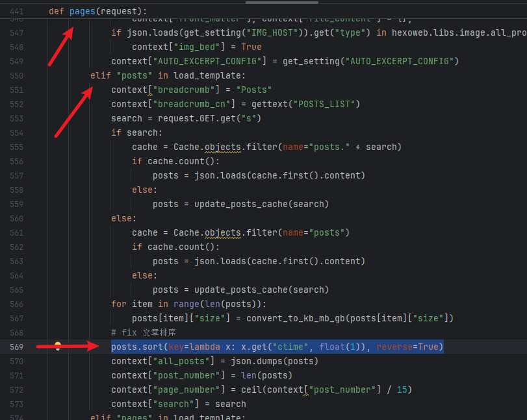The width and height of the screenshot is (527, 420).
Task: Click line number 569 in the gutter
Action: tap(17, 347)
